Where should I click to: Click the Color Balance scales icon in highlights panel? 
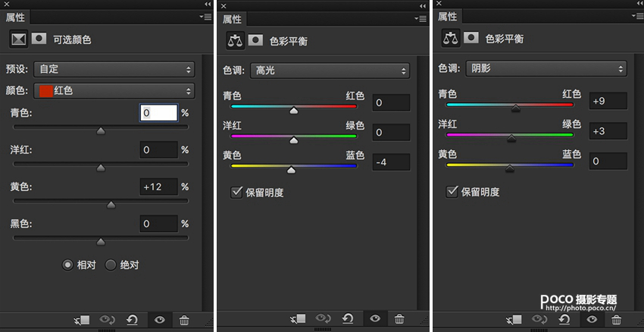pyautogui.click(x=234, y=40)
